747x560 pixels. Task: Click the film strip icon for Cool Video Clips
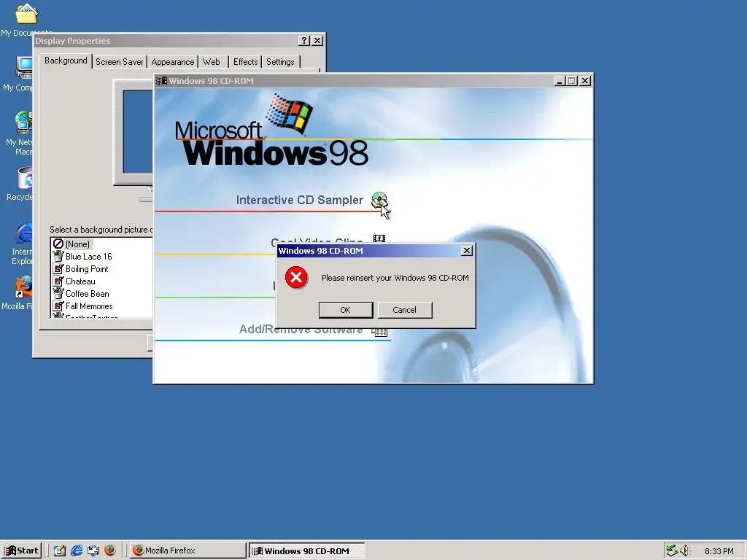click(x=379, y=238)
